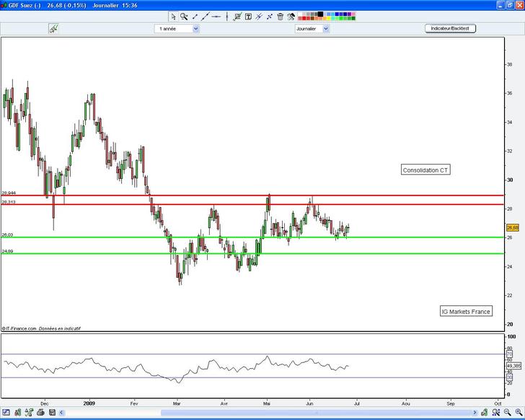Screen dimensions: 525x420
Task: Activate the magnifier zoom tool
Action: (x=184, y=16)
